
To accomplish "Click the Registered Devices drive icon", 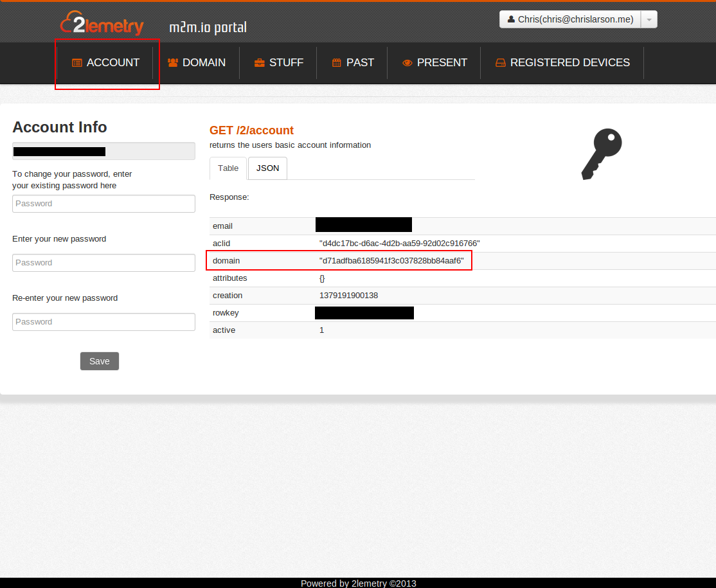I will click(x=501, y=63).
